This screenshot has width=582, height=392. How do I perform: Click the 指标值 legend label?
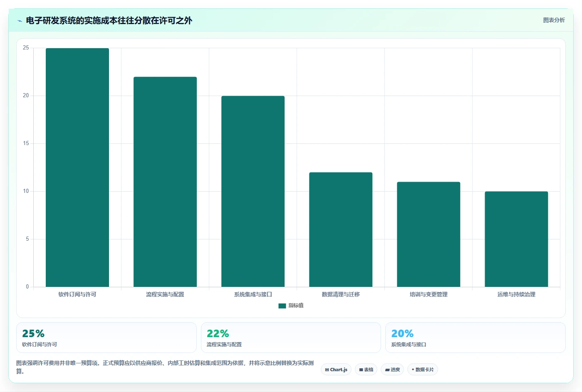(x=296, y=306)
